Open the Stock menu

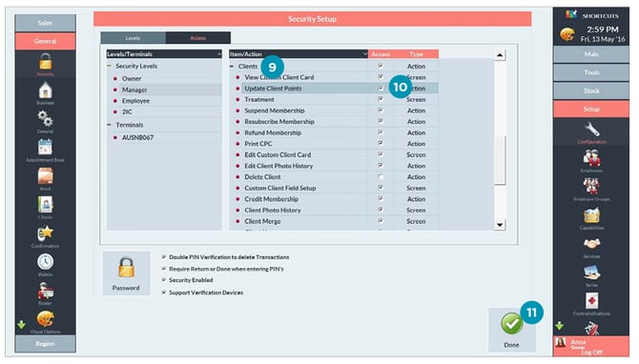[x=591, y=91]
